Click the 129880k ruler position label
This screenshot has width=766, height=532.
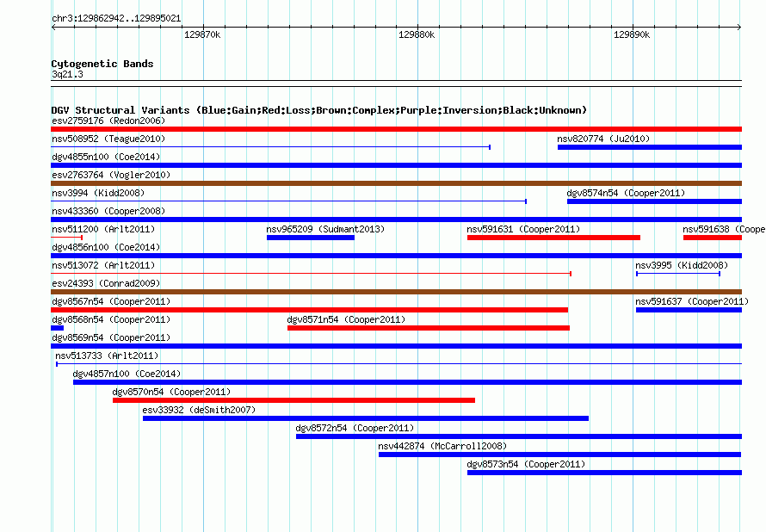[x=417, y=34]
